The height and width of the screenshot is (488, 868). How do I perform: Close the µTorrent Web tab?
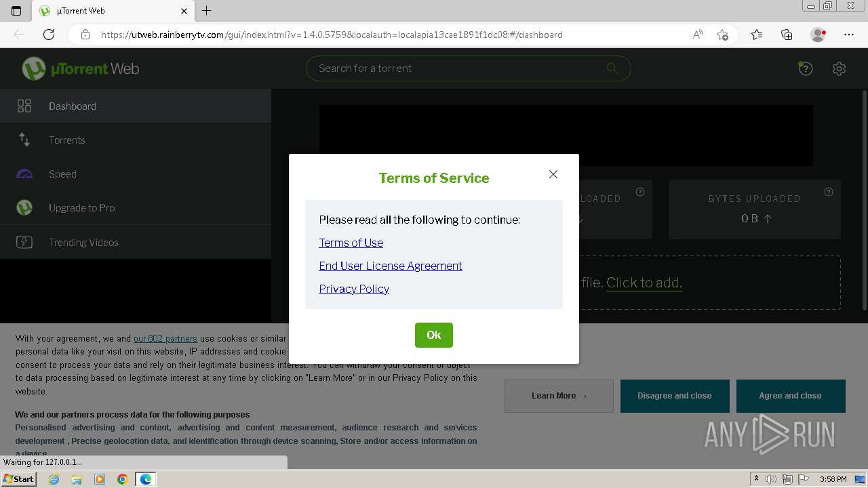pos(184,11)
